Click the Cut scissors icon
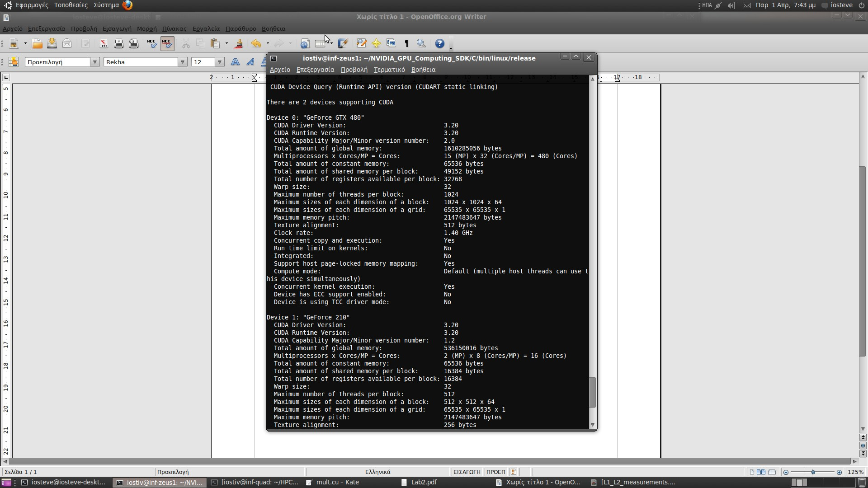The width and height of the screenshot is (868, 488). click(186, 43)
